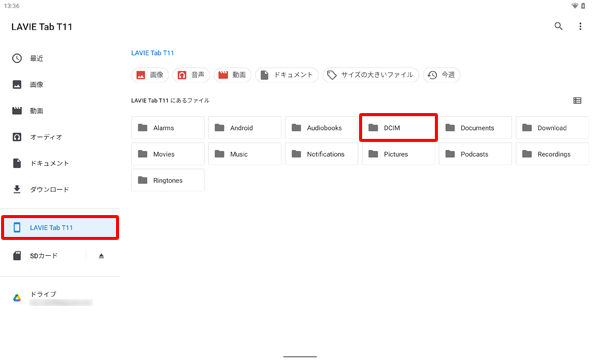Eject the SD card using eject icon
The image size is (600, 360).
(x=101, y=256)
